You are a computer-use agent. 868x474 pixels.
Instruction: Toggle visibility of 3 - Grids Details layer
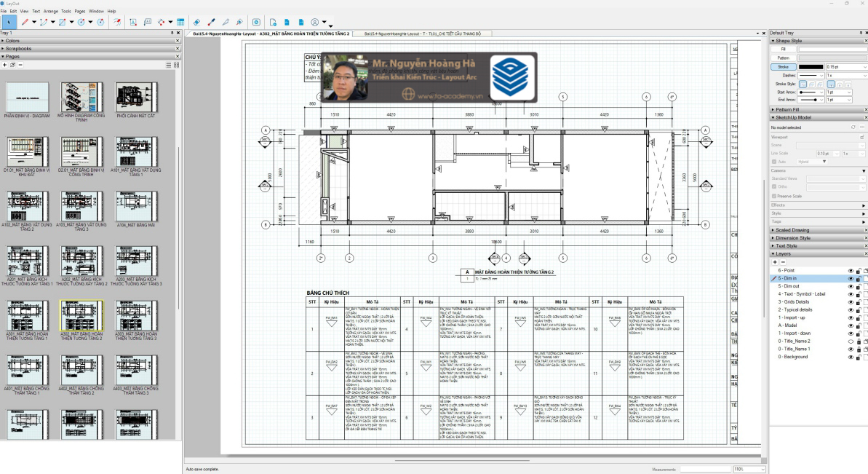point(851,301)
